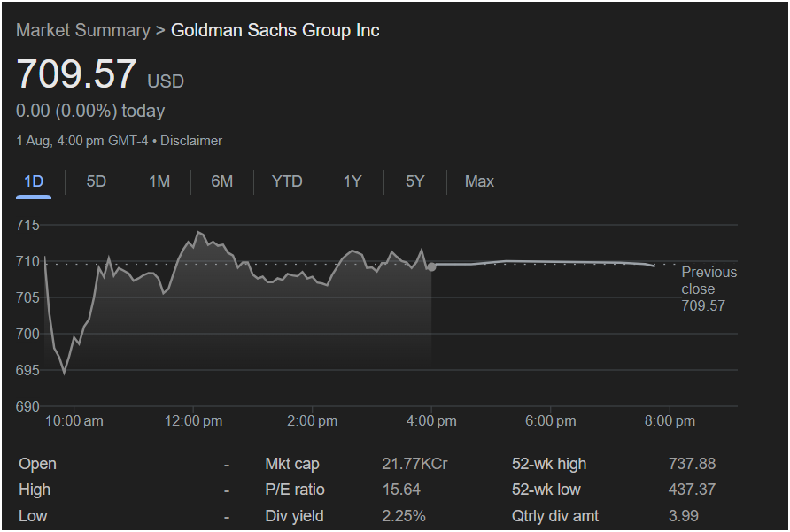The height and width of the screenshot is (532, 790).
Task: Click the Low stat label
Action: (x=33, y=516)
